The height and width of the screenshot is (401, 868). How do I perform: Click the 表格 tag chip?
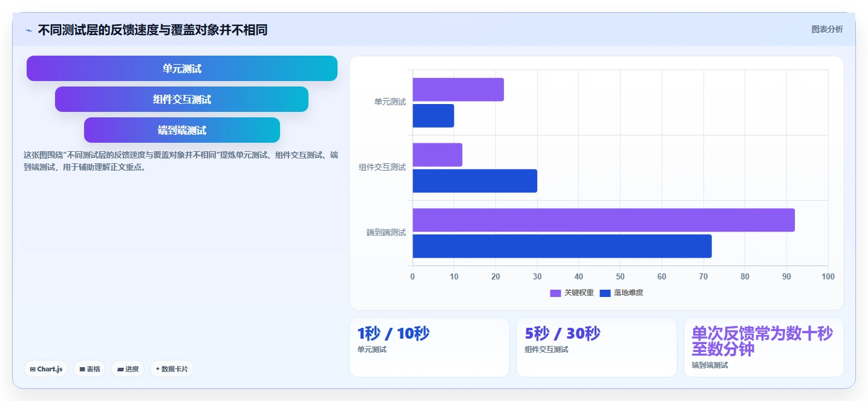pyautogui.click(x=90, y=369)
